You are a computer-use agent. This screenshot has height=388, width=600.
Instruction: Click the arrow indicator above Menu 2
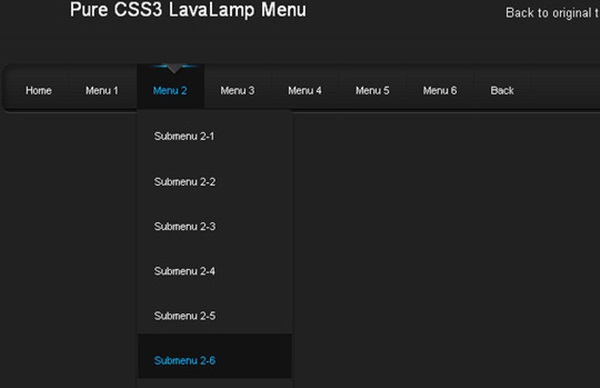[x=174, y=69]
